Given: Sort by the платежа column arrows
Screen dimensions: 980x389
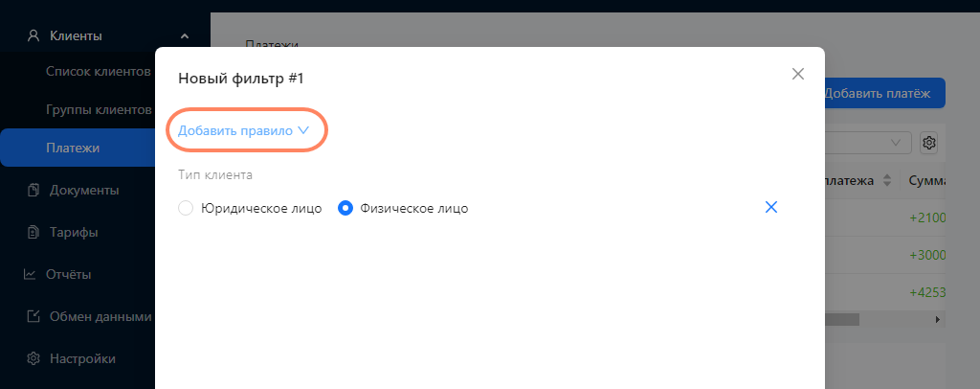Looking at the screenshot, I should coord(886,181).
